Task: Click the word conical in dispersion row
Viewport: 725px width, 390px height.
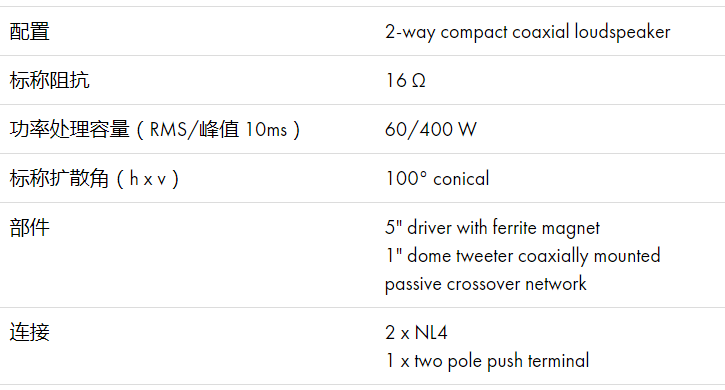Action: point(461,179)
